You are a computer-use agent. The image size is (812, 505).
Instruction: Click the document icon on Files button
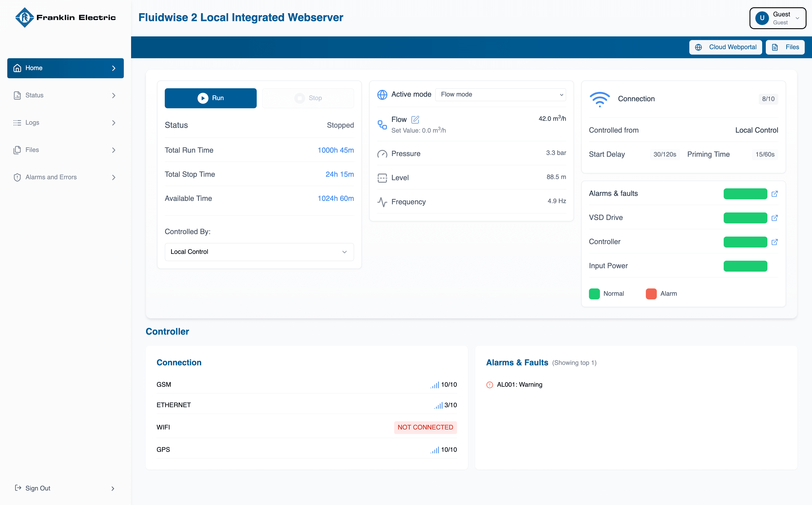[x=775, y=47]
